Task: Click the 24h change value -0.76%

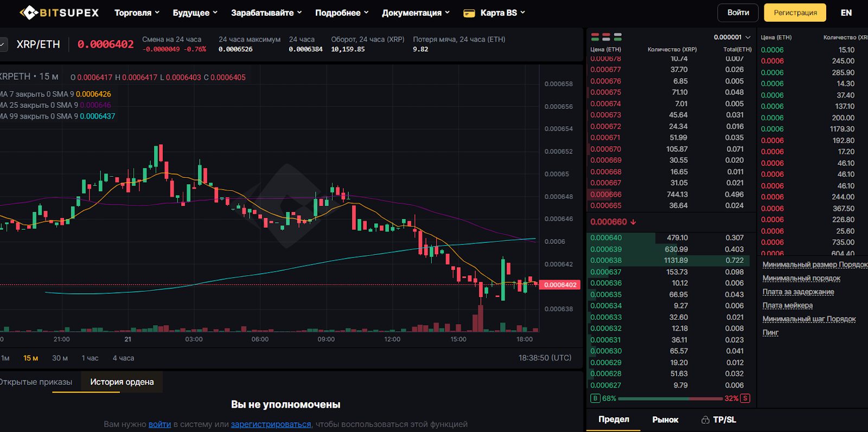Action: tap(195, 49)
